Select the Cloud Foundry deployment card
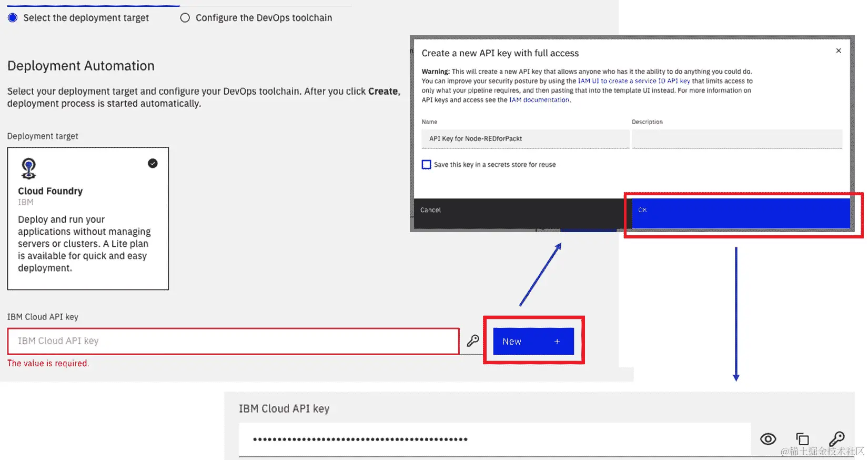Image resolution: width=868 pixels, height=460 pixels. tap(88, 218)
